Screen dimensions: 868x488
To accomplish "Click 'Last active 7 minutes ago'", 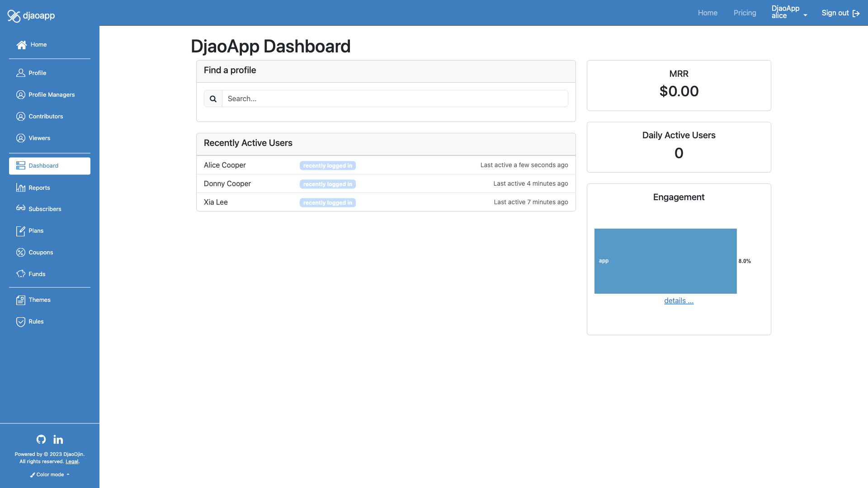I will pos(531,202).
